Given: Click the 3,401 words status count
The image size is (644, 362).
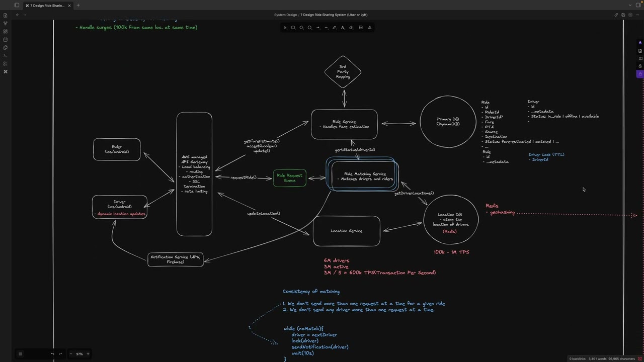Looking at the screenshot, I should point(597,359).
